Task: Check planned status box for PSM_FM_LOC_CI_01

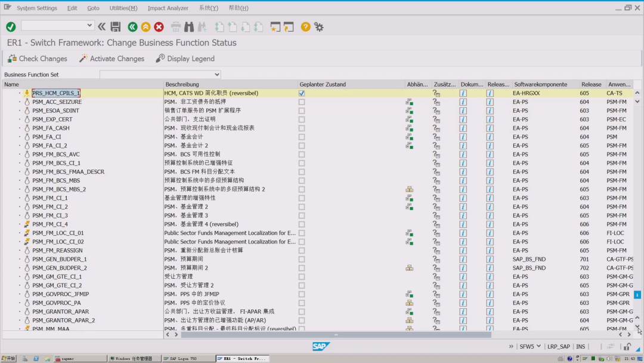Action: click(x=302, y=233)
